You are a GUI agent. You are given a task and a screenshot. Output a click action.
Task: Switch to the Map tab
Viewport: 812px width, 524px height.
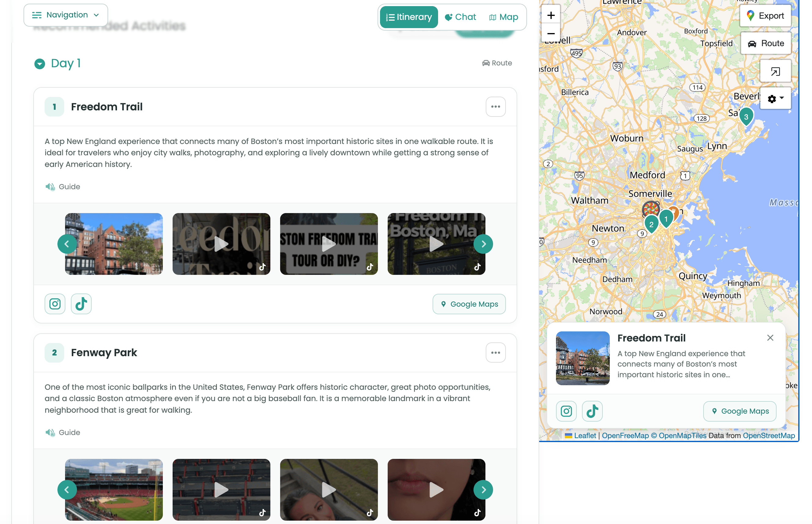[503, 17]
